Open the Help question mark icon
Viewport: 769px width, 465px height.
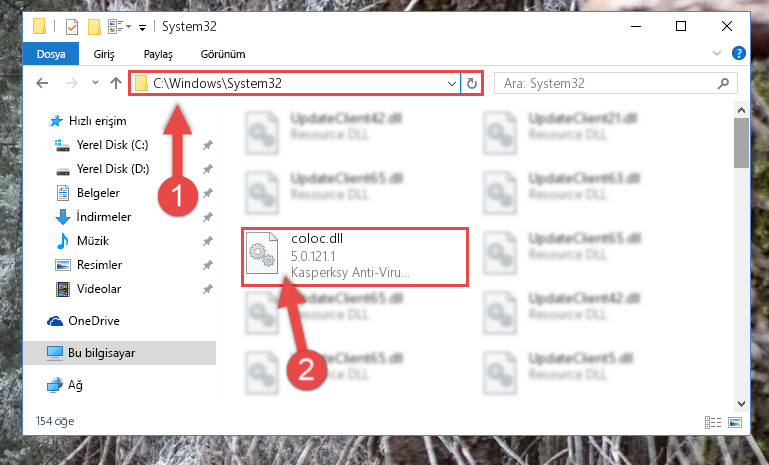pyautogui.click(x=739, y=53)
